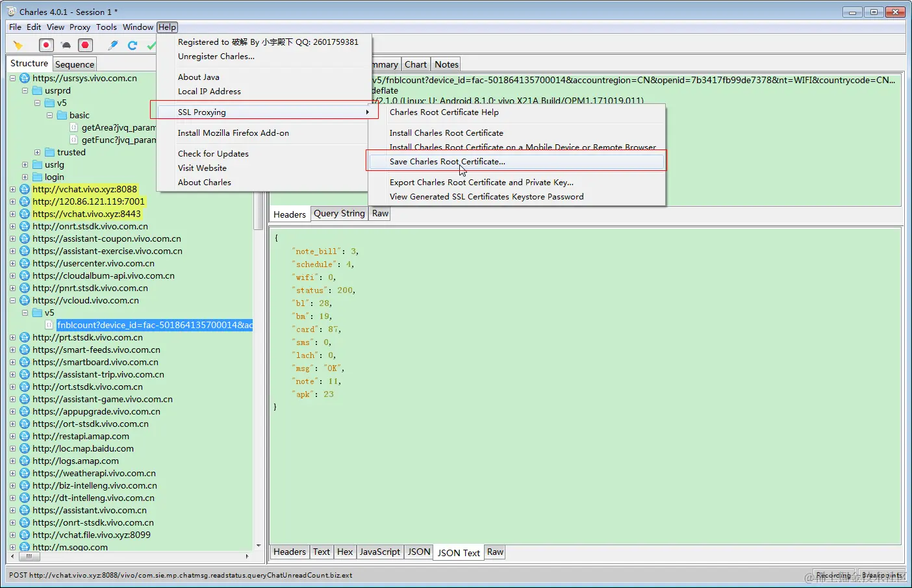
Task: Expand the trusted folder node
Action: pos(37,152)
